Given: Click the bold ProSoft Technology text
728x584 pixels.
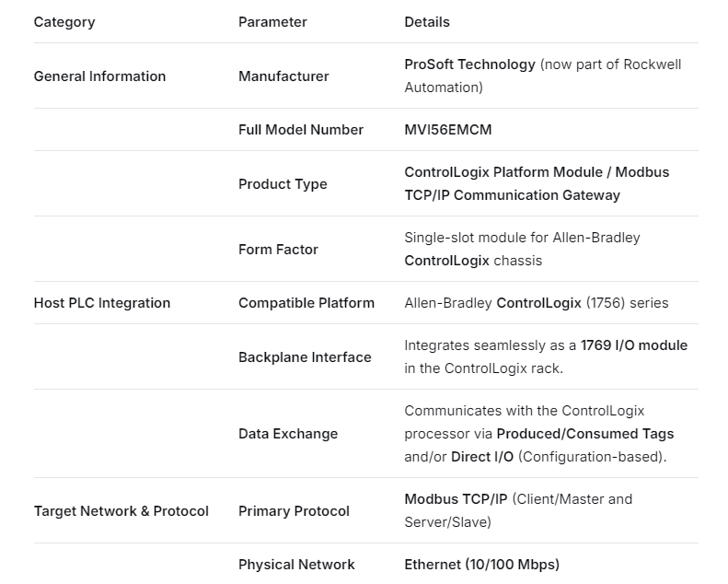Looking at the screenshot, I should [x=469, y=64].
